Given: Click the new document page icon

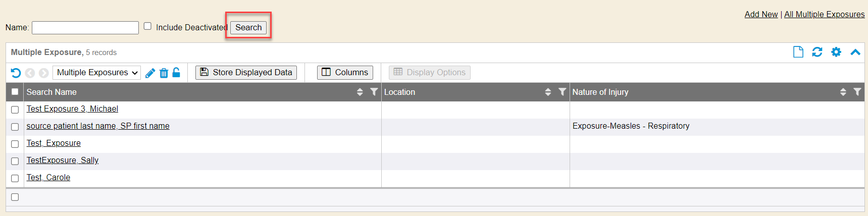Looking at the screenshot, I should click(798, 52).
